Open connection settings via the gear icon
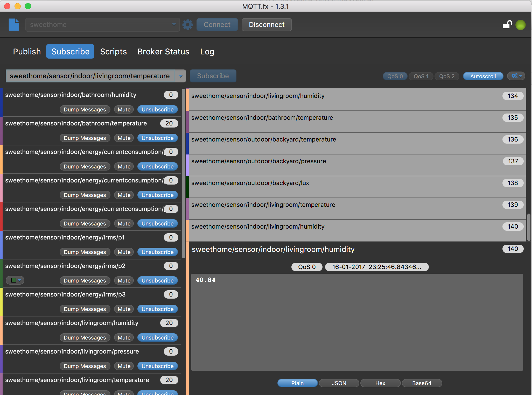The height and width of the screenshot is (395, 532). pyautogui.click(x=187, y=25)
